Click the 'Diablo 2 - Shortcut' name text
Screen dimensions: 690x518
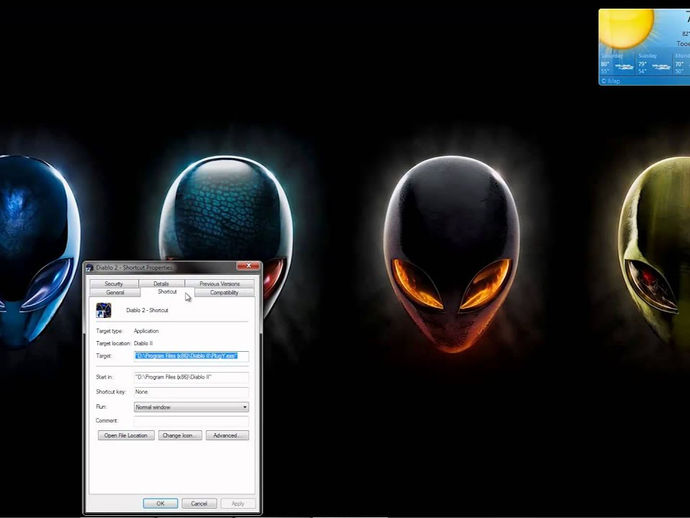147,310
